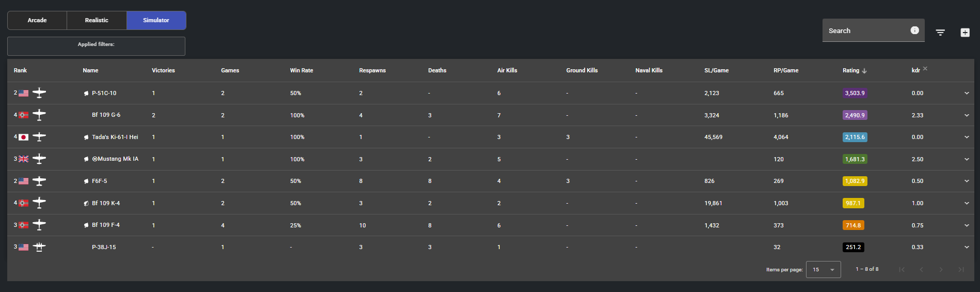This screenshot has height=292, width=980.
Task: Open the items per page dropdown
Action: point(823,269)
